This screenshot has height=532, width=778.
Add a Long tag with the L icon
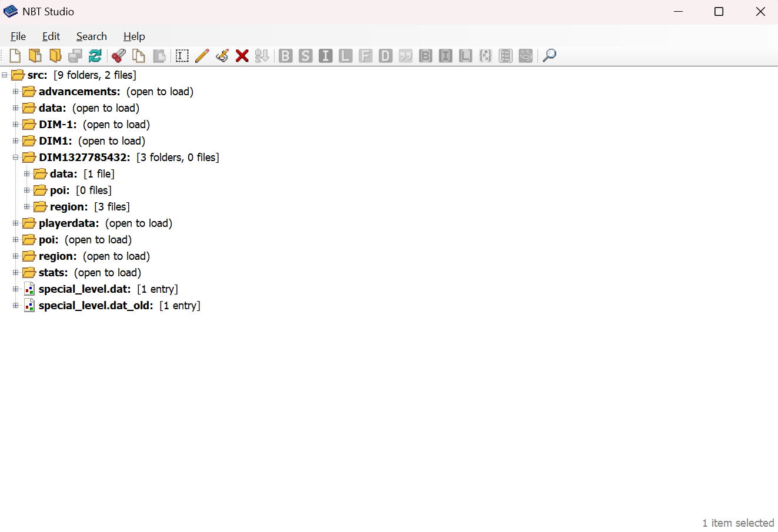pyautogui.click(x=346, y=56)
